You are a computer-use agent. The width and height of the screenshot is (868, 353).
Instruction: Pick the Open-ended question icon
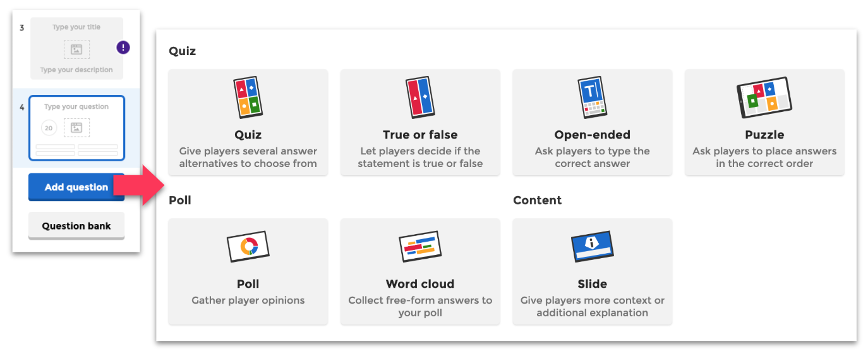(x=592, y=98)
